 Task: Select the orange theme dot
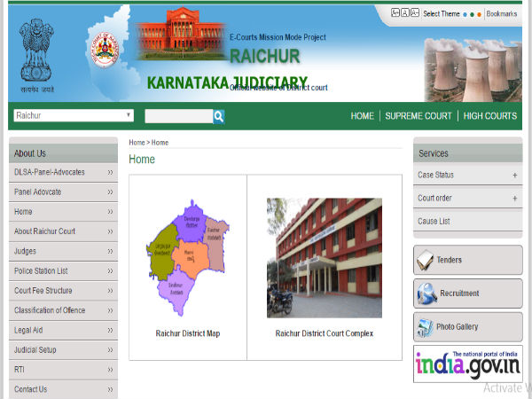click(x=479, y=14)
